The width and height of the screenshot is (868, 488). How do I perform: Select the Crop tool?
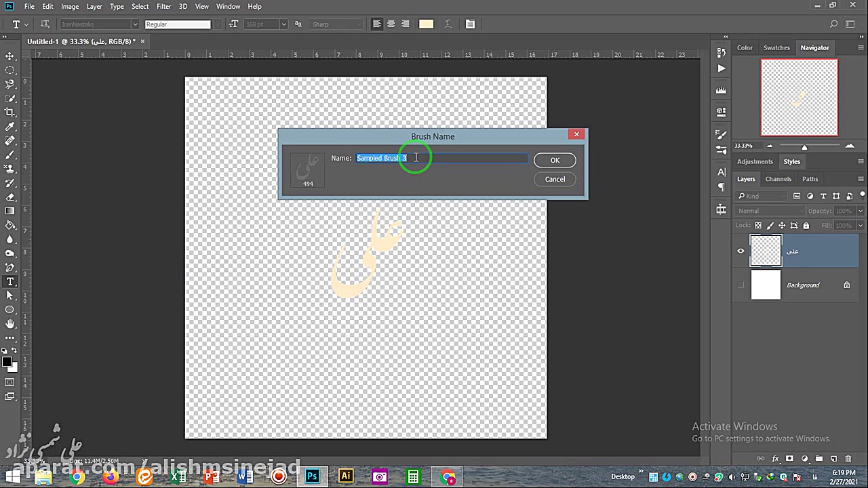pyautogui.click(x=9, y=112)
